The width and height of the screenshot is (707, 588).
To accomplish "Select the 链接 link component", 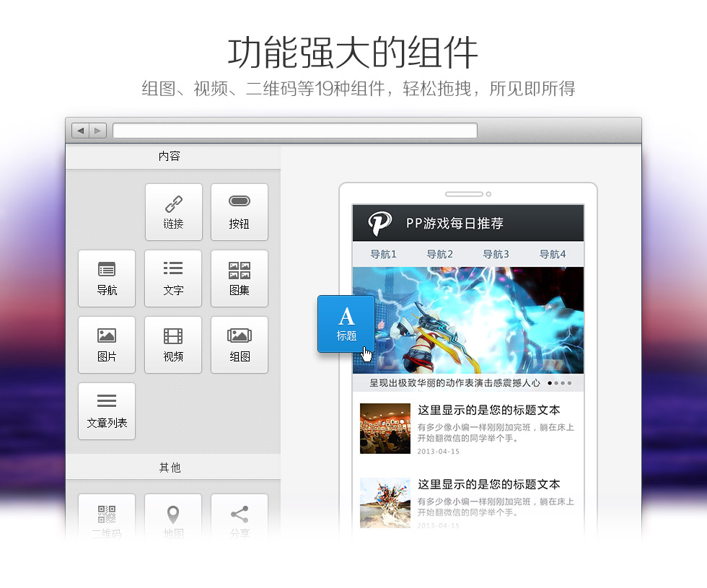I will pos(173,212).
